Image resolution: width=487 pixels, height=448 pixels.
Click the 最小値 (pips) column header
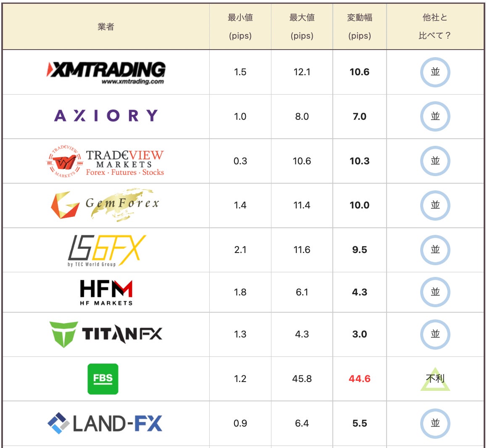[x=240, y=26]
